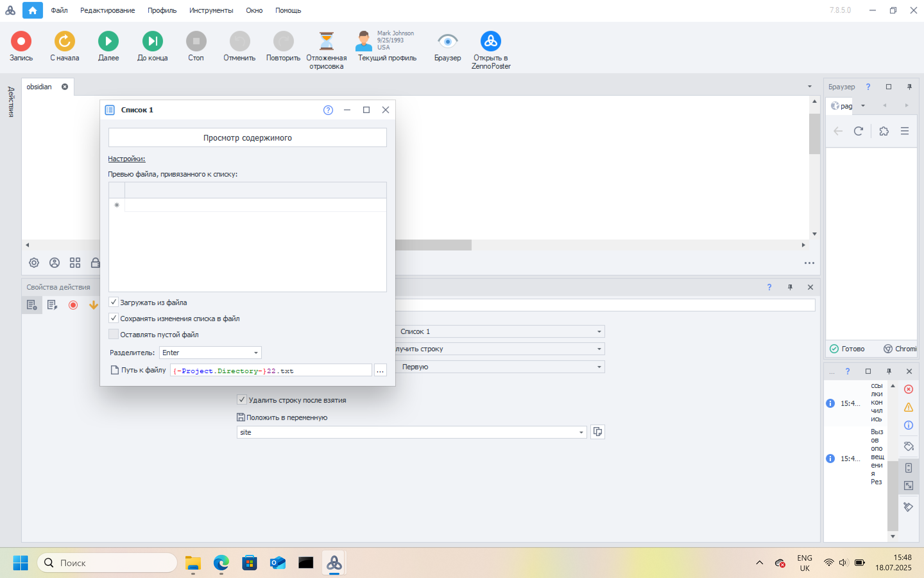The width and height of the screenshot is (924, 578).
Task: Close the obsidian project tab
Action: click(x=65, y=87)
